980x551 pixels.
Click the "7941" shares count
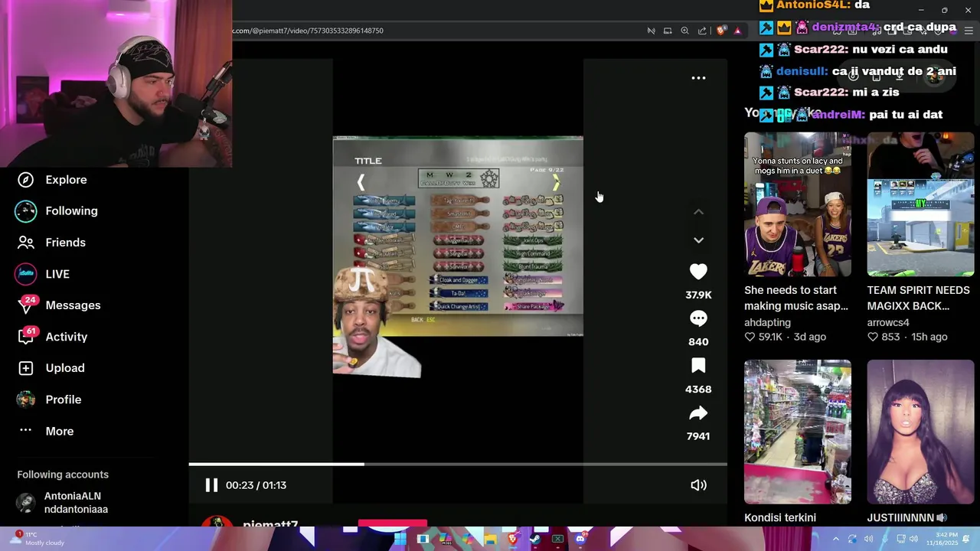click(x=698, y=436)
